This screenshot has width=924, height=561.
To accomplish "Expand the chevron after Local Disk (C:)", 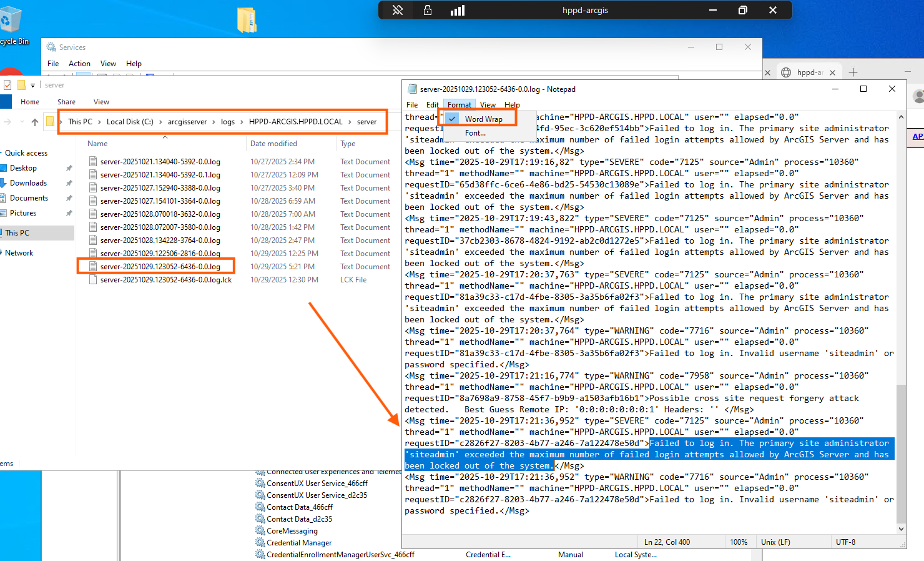I will 160,122.
